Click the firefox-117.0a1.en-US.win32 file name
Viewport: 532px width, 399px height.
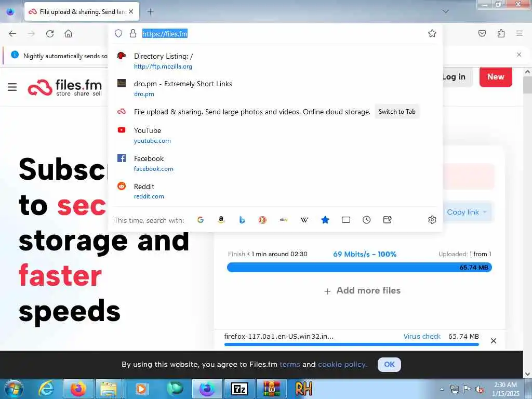click(x=278, y=336)
